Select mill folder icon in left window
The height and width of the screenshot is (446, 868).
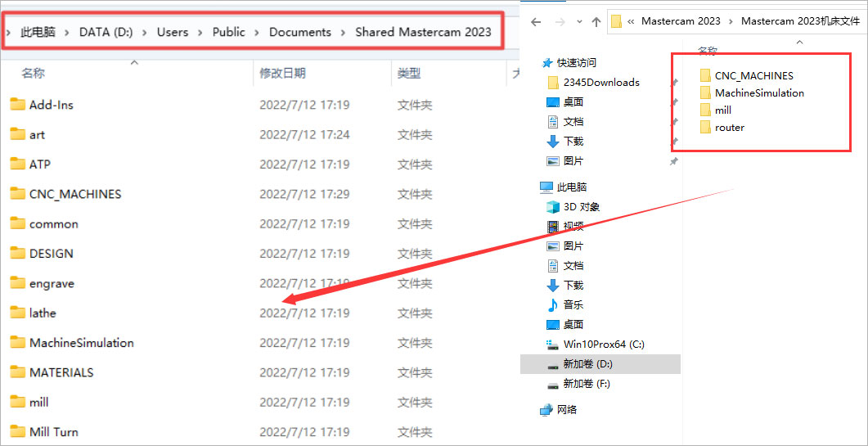click(18, 402)
